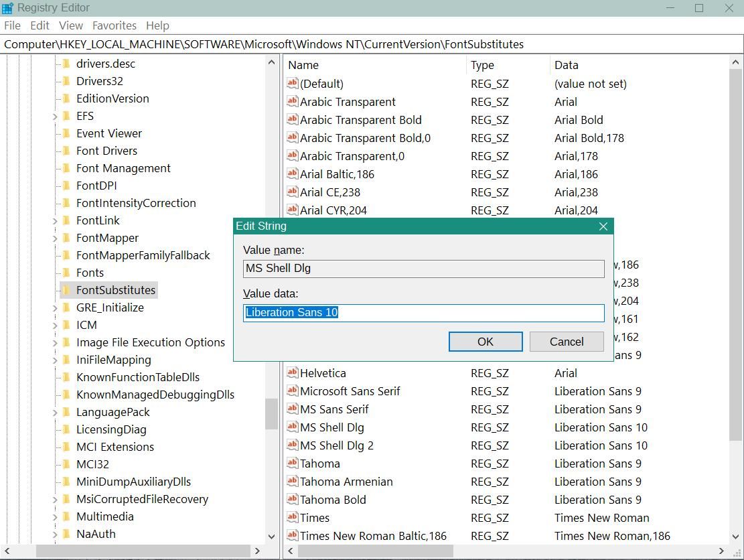Expand the GRE_Initialize key
The height and width of the screenshot is (560, 744).
[54, 308]
